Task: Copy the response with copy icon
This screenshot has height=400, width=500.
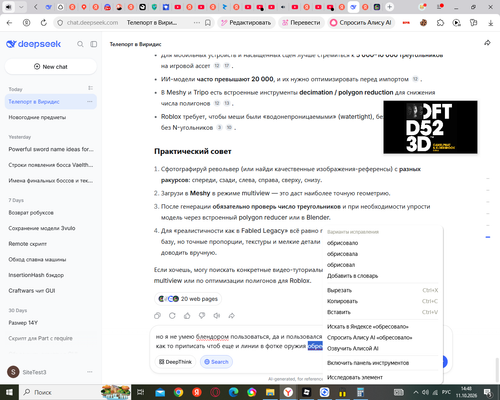Action: point(157,315)
